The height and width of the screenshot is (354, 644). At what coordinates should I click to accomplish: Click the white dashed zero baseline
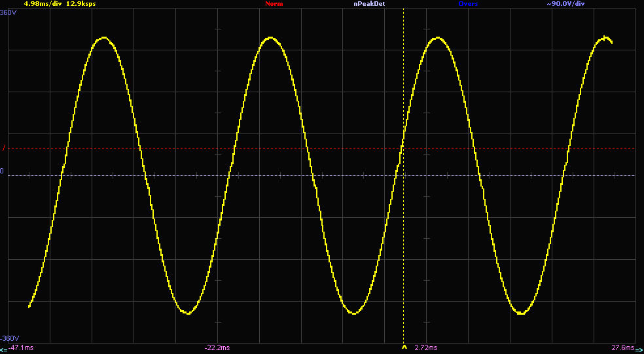pyautogui.click(x=321, y=176)
